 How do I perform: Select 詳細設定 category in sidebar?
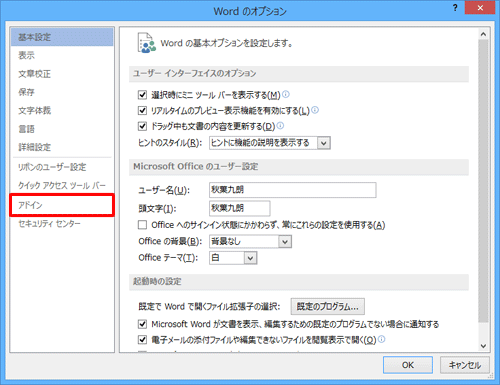(x=62, y=147)
